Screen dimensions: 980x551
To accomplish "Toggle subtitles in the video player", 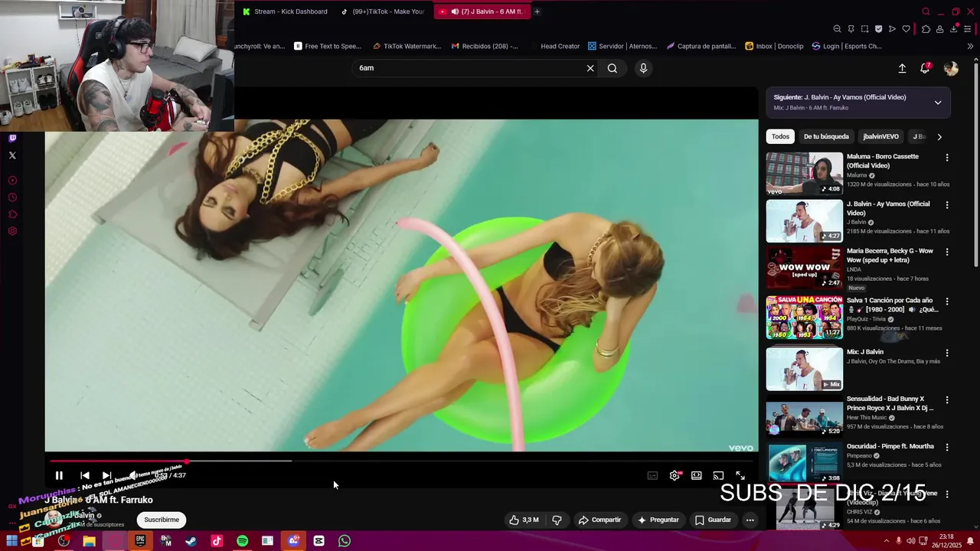I will click(x=652, y=475).
